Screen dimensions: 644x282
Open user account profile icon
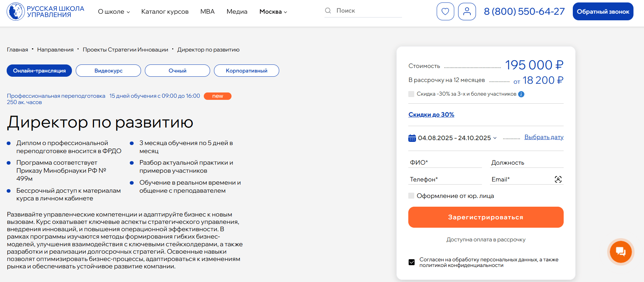(467, 12)
